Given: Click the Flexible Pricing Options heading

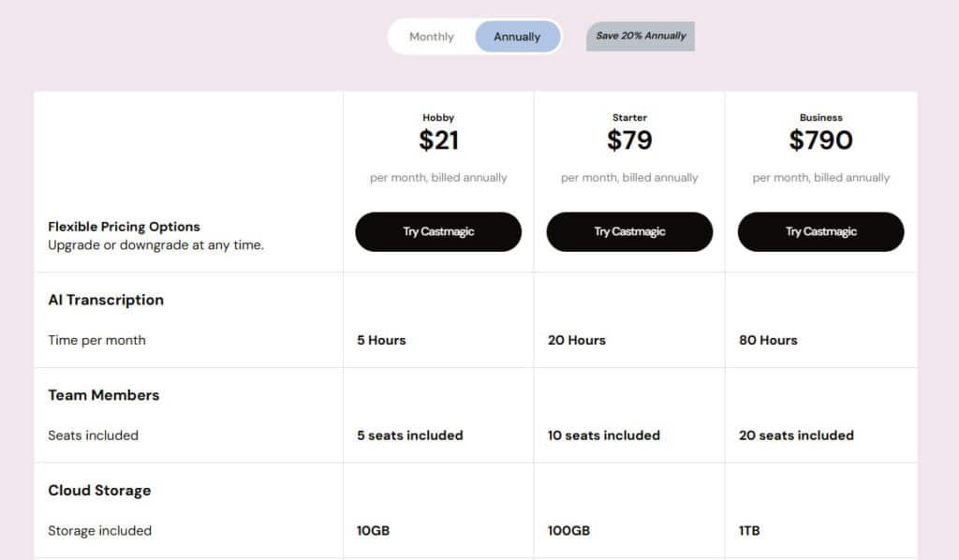Looking at the screenshot, I should [124, 227].
